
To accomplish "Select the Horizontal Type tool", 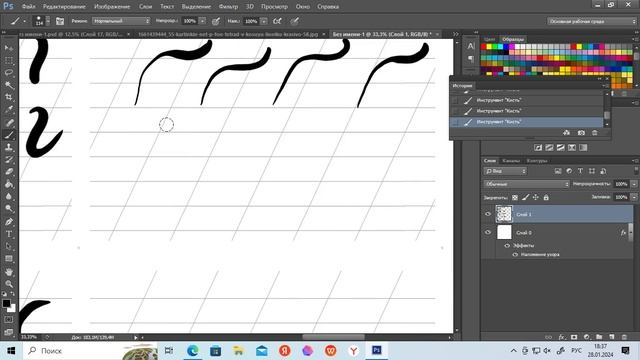I will [9, 234].
